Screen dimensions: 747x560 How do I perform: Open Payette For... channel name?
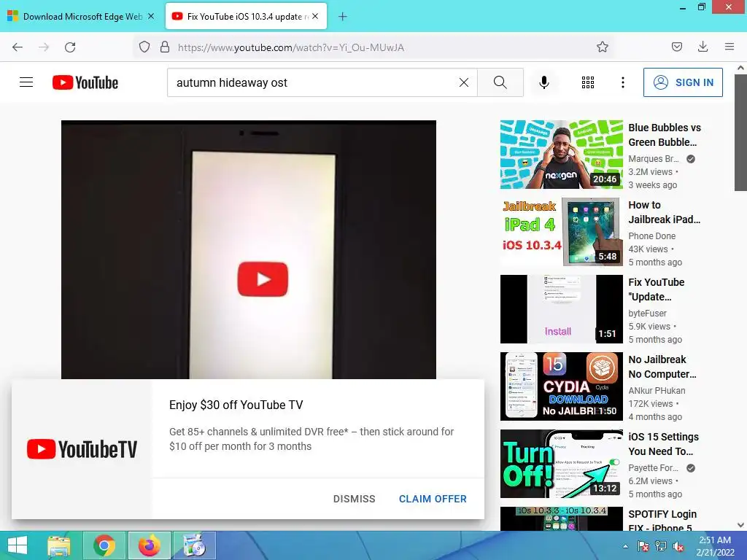click(653, 467)
